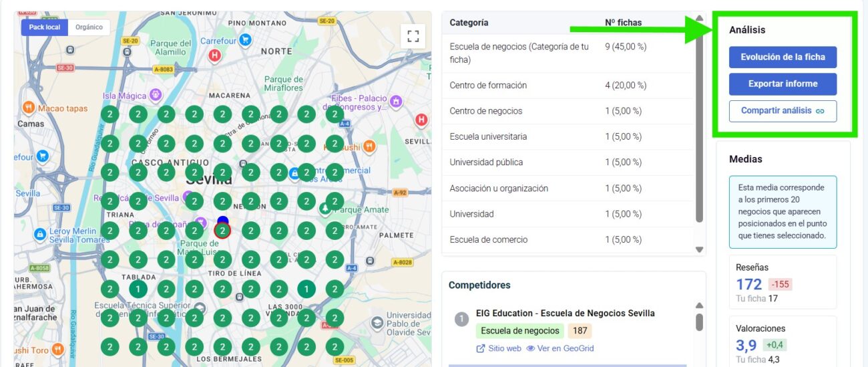Image resolution: width=868 pixels, height=367 pixels.
Task: Switch to the Orgánico tab
Action: pos(89,27)
